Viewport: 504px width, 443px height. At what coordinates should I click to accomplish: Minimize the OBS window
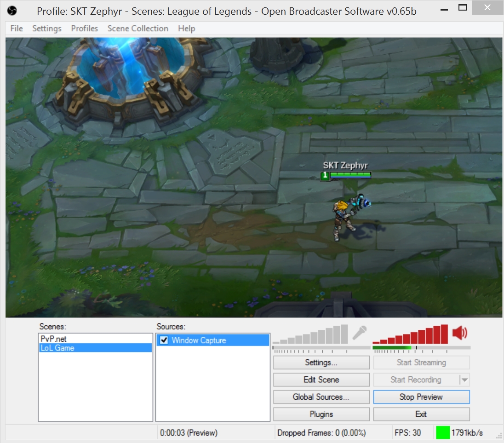(444, 10)
